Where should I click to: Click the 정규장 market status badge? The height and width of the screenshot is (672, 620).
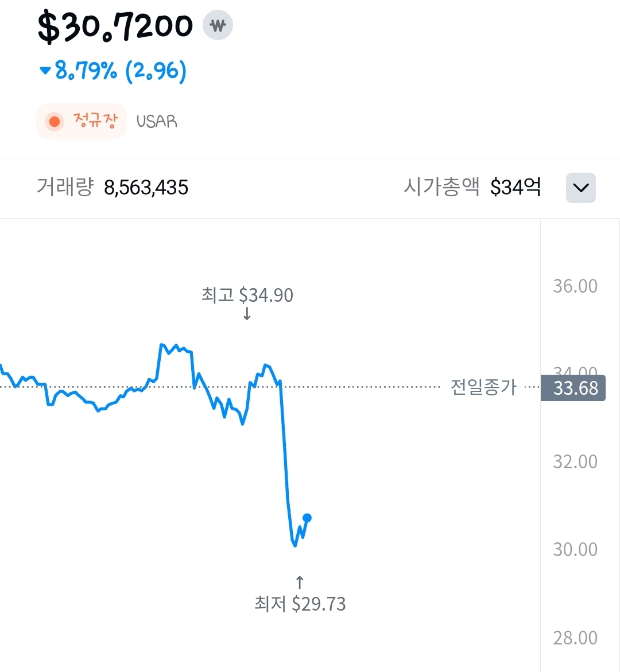click(82, 122)
